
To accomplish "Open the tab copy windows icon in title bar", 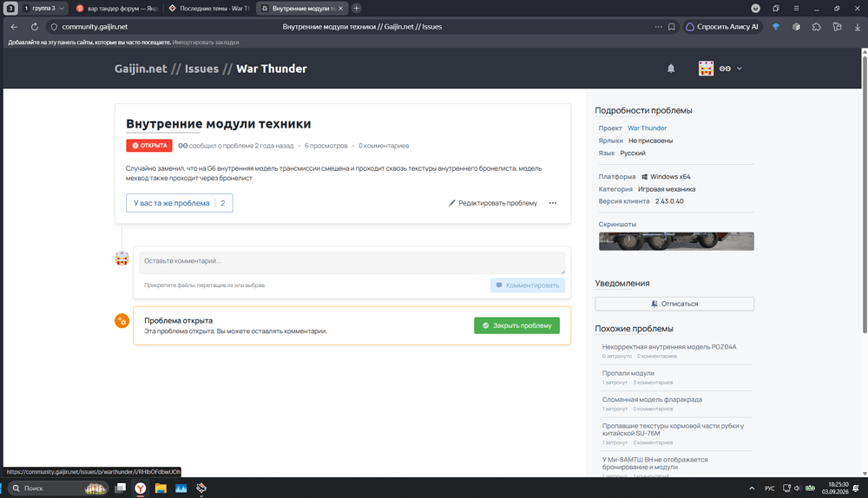I will coord(776,9).
